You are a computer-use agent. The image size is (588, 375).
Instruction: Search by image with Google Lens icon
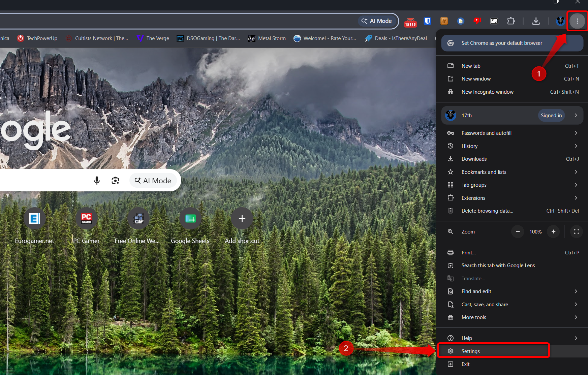[115, 181]
